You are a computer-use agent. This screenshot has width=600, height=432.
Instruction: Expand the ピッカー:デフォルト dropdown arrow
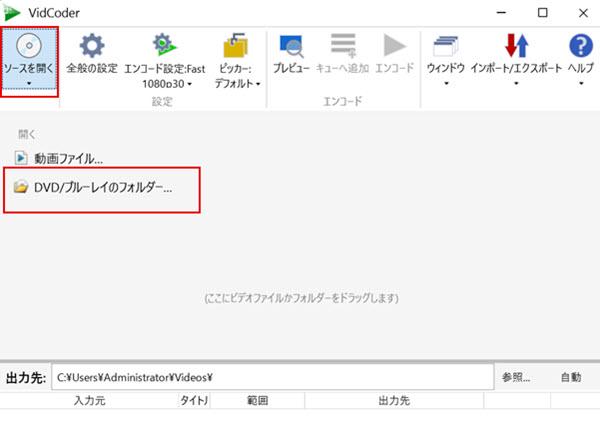coord(258,85)
